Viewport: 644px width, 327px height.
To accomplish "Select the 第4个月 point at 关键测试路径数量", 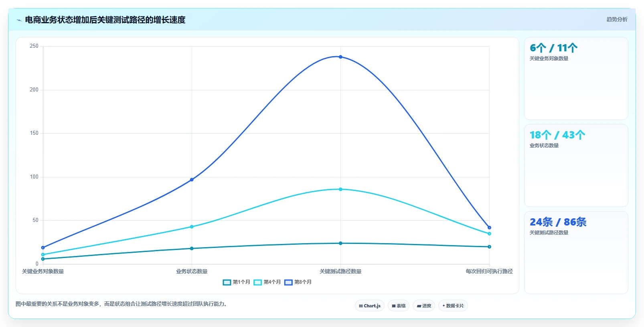I will pyautogui.click(x=340, y=189).
